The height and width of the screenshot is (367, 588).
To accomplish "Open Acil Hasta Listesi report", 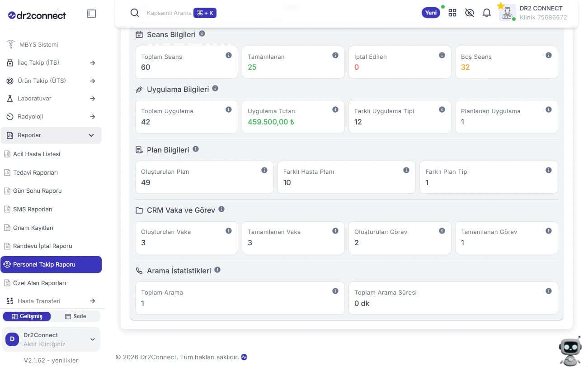I will point(37,154).
